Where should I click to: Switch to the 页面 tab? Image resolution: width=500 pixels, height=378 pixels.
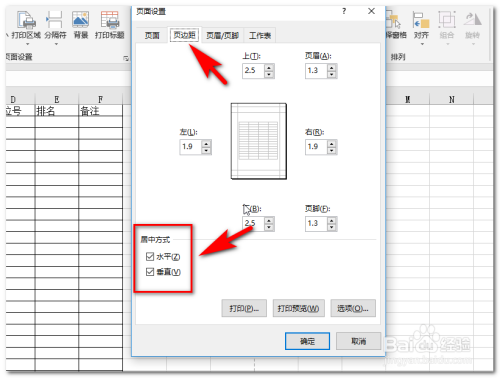pyautogui.click(x=152, y=35)
